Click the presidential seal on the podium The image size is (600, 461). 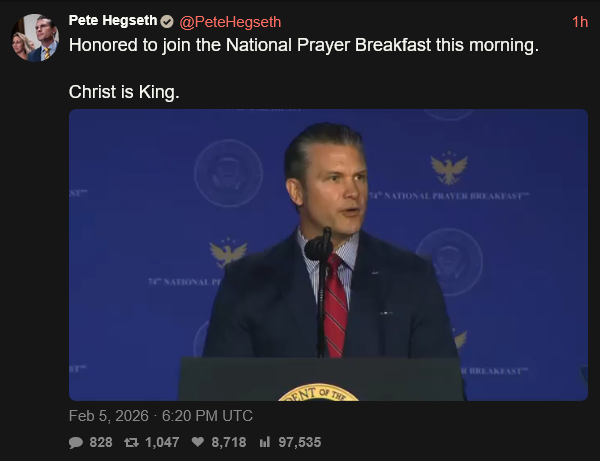pos(318,392)
